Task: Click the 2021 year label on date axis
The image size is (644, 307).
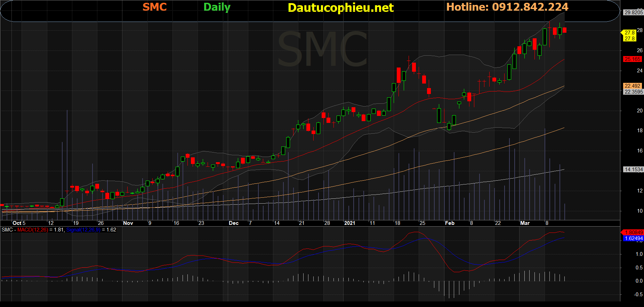Action: 349,223
